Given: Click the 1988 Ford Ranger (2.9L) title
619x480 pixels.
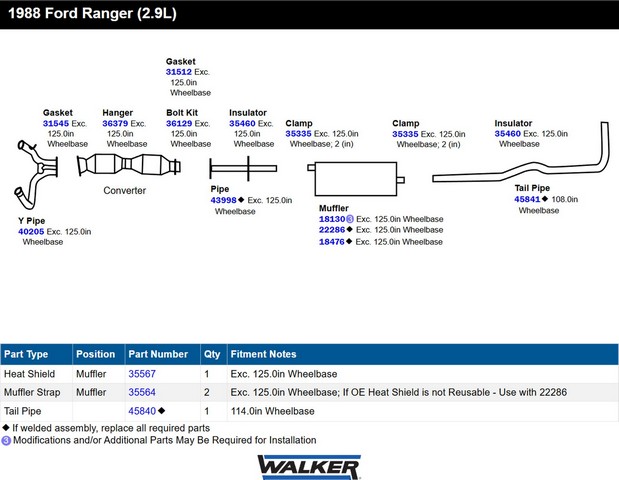Looking at the screenshot, I should (x=92, y=13).
